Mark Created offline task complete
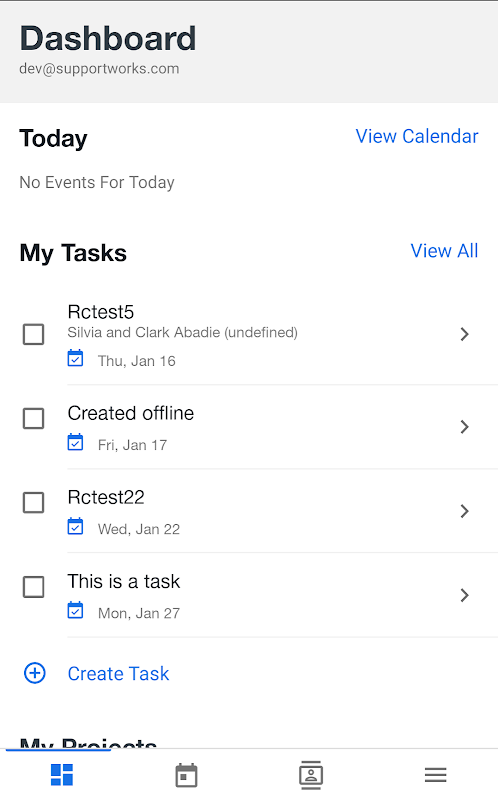Image resolution: width=498 pixels, height=800 pixels. (34, 418)
